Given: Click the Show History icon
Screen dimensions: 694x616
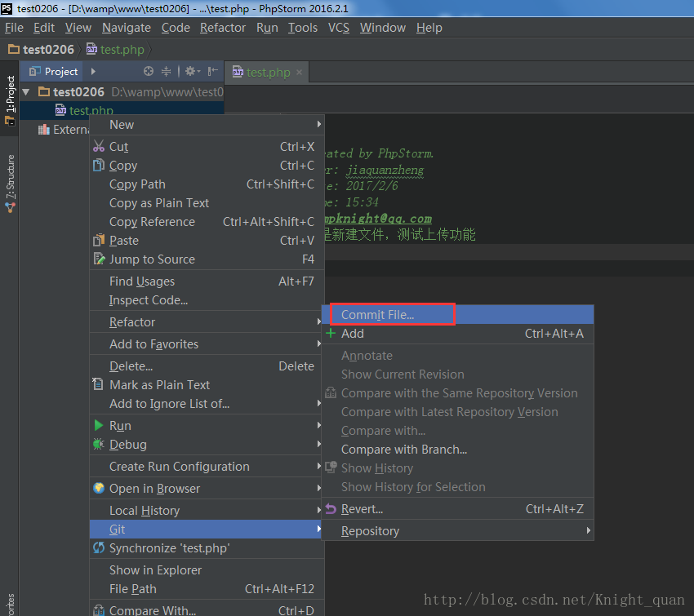Looking at the screenshot, I should tap(331, 468).
